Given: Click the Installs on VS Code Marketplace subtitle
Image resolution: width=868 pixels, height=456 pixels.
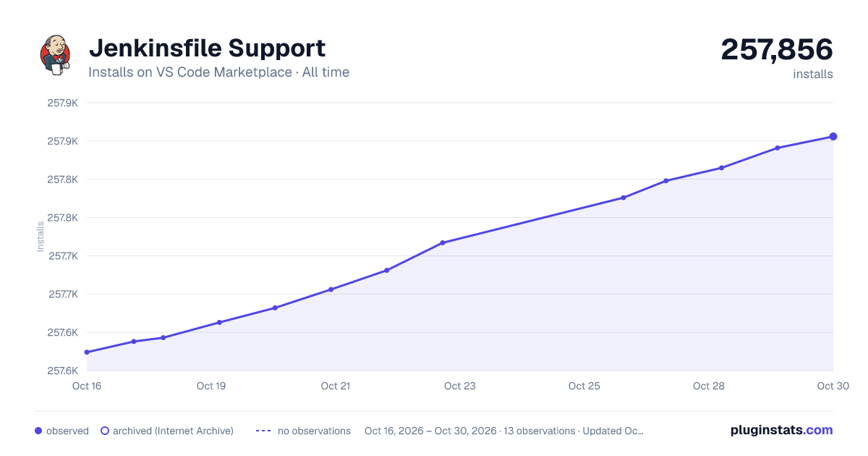Looking at the screenshot, I should (x=218, y=72).
